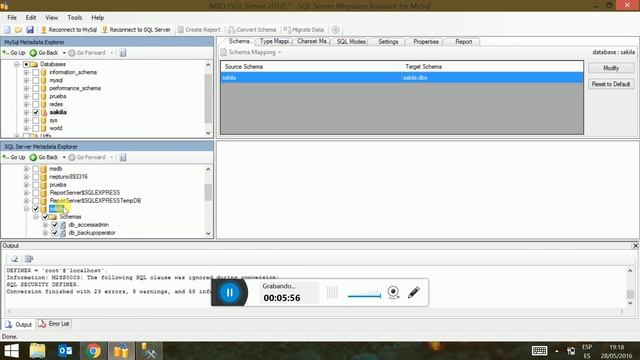Click Go Up in MySql Metadata Explorer
The width and height of the screenshot is (640, 360).
coord(14,53)
